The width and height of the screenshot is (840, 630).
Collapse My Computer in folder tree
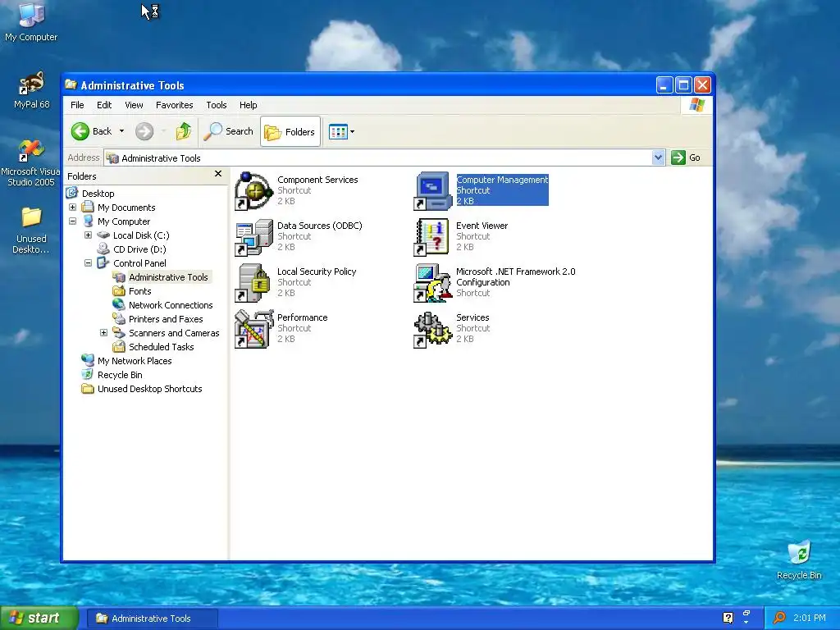point(73,221)
